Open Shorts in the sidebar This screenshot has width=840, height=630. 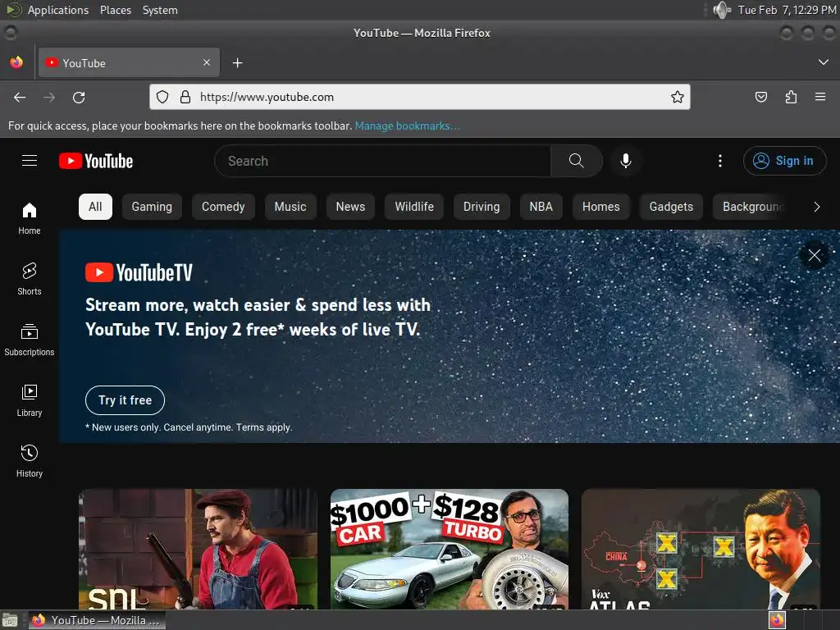click(x=30, y=279)
